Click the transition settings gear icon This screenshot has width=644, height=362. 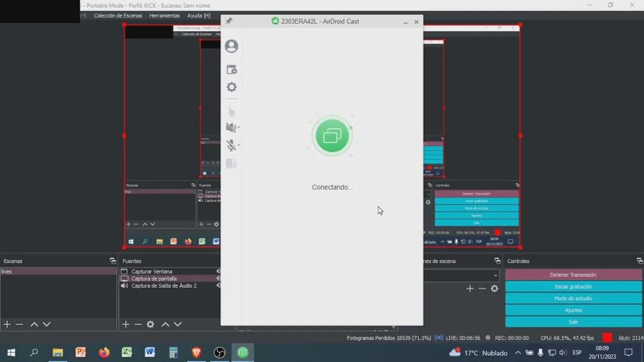pyautogui.click(x=495, y=289)
